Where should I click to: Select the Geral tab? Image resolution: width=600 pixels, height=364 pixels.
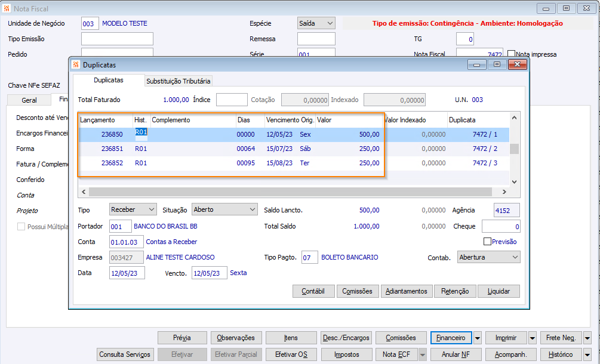point(29,100)
